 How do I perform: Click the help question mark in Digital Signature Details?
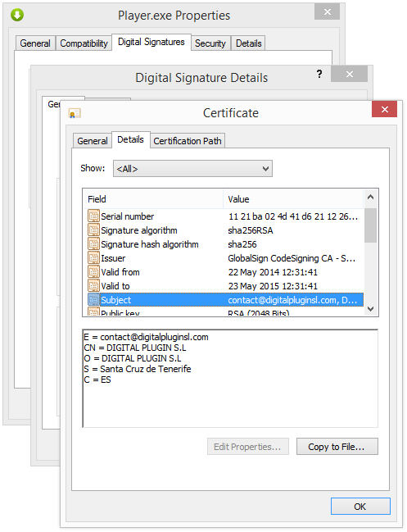pos(319,74)
